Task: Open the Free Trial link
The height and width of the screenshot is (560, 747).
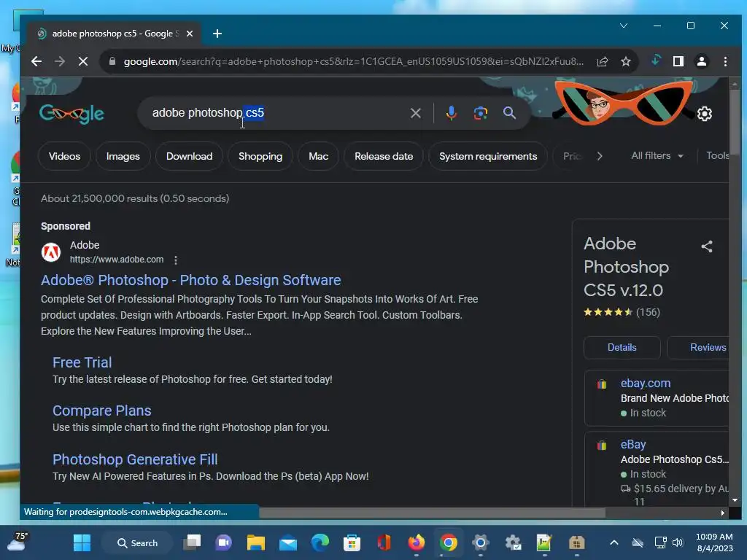Action: point(82,362)
